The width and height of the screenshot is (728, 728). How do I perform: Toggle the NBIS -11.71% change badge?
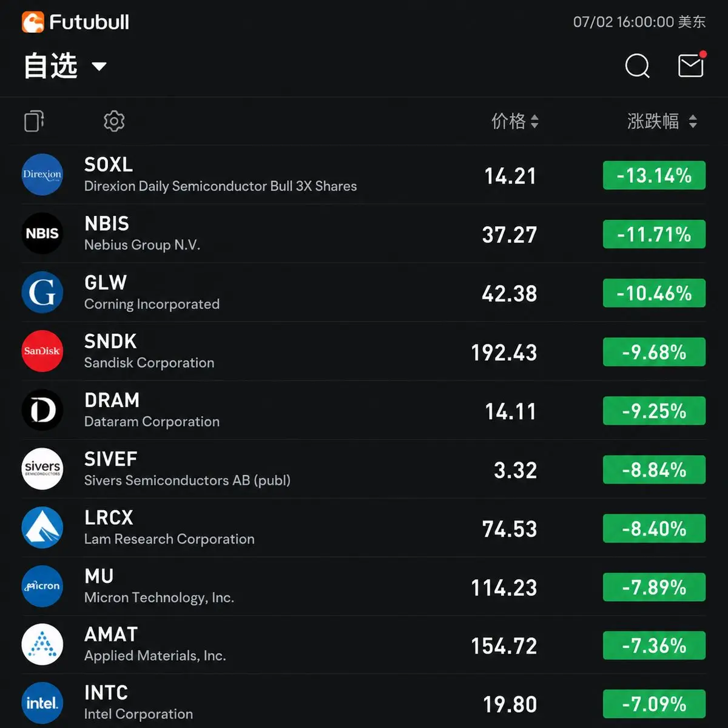click(x=654, y=234)
